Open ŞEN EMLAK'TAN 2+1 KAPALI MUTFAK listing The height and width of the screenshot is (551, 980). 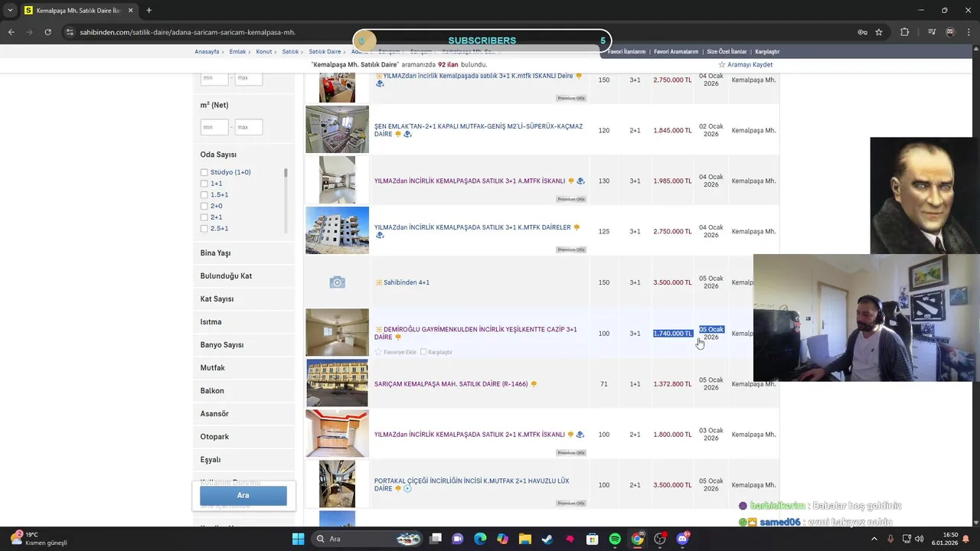tap(479, 130)
